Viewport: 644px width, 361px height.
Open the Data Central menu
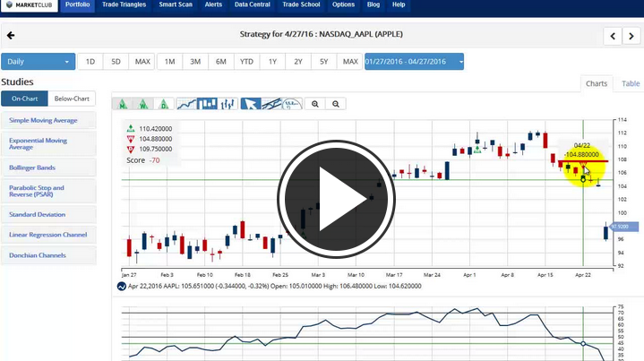(253, 5)
